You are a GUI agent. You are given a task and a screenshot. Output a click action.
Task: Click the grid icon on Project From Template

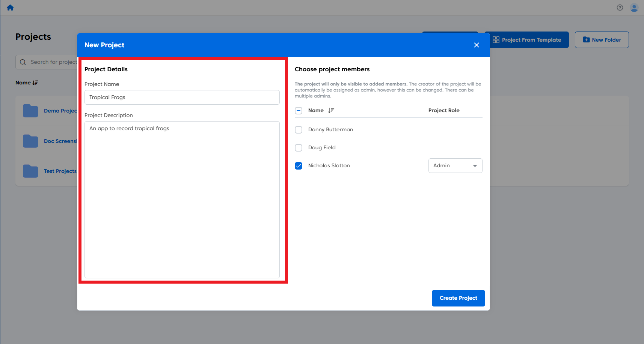tap(496, 39)
